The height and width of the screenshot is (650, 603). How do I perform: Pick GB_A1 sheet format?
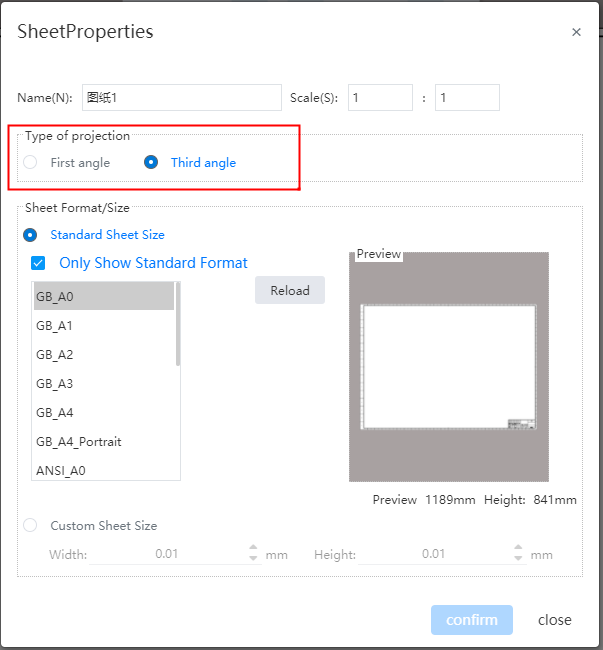104,325
